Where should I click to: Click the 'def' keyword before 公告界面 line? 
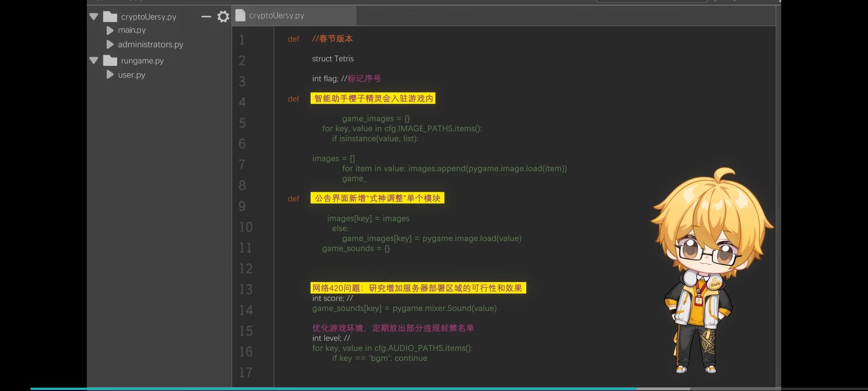pyautogui.click(x=293, y=199)
